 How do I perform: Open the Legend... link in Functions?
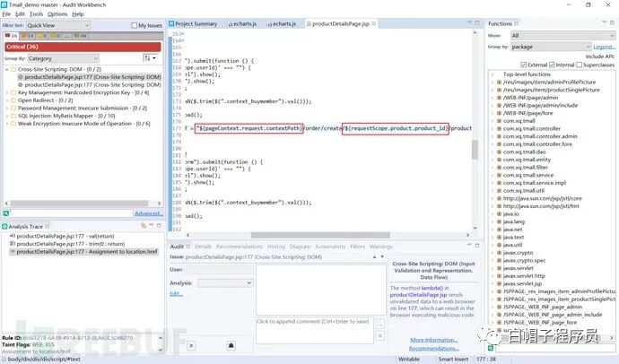604,47
